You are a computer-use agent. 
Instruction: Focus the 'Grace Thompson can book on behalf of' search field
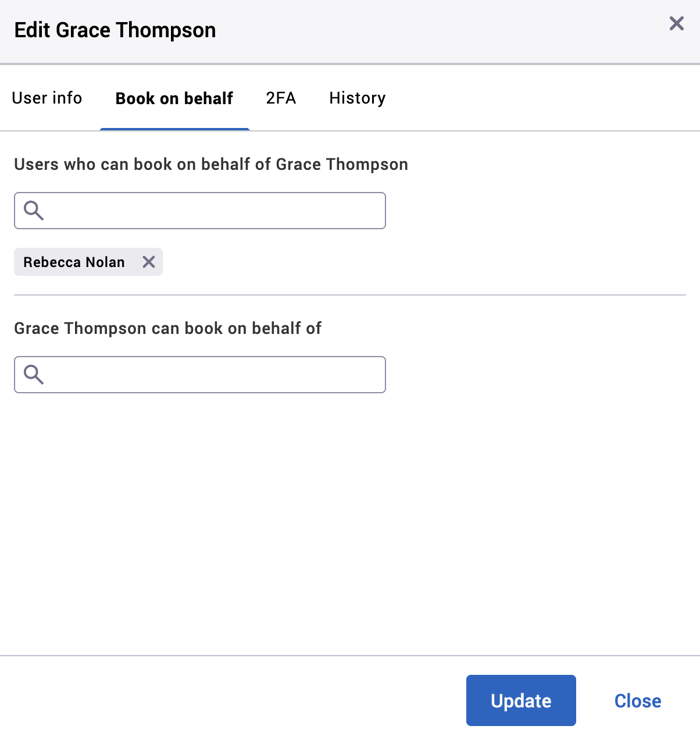(x=199, y=375)
